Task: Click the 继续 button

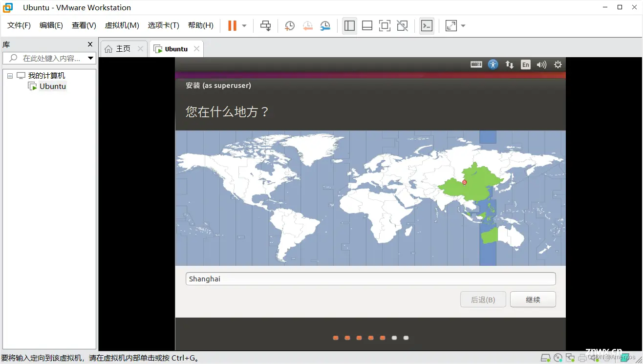Action: click(x=533, y=300)
